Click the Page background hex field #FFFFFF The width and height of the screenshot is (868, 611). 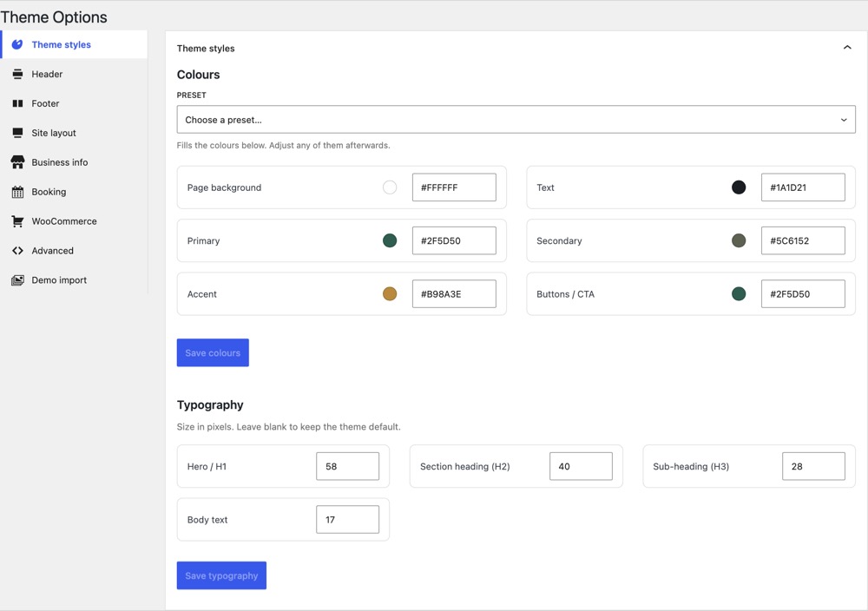click(x=454, y=187)
